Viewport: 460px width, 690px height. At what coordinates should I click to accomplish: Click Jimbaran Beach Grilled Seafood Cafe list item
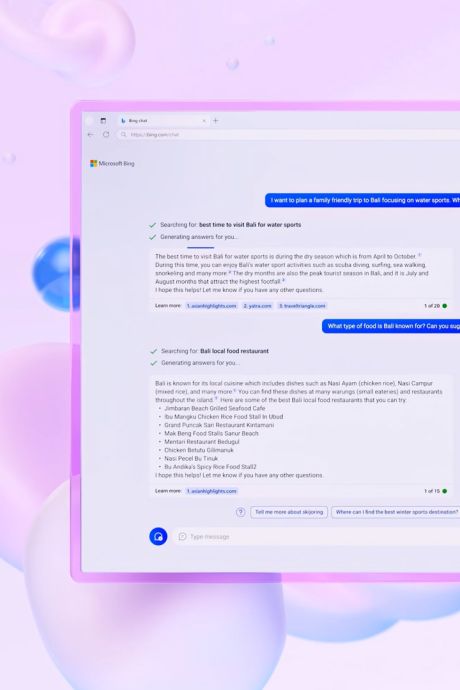(x=215, y=408)
